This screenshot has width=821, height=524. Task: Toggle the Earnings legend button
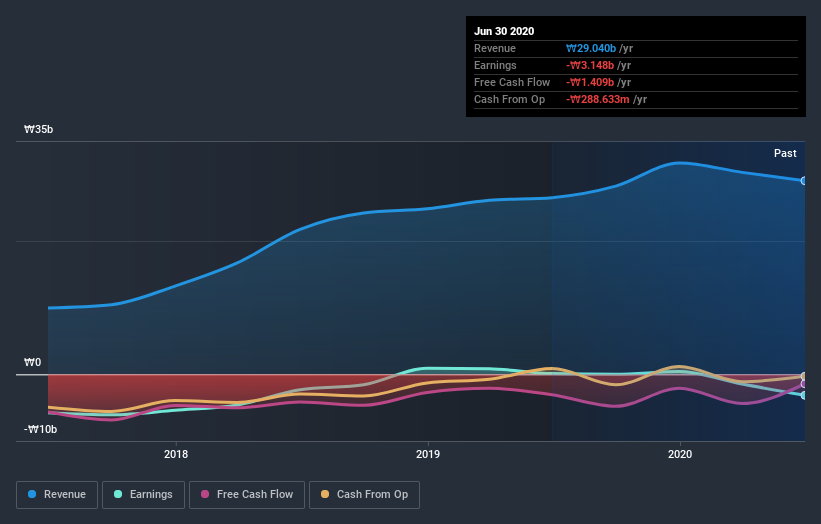pos(143,495)
